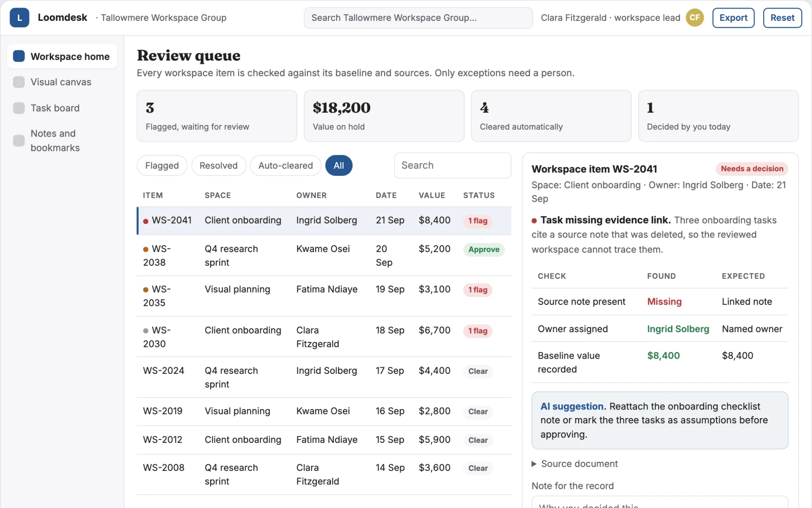Image resolution: width=812 pixels, height=508 pixels.
Task: Click the Value on hold card
Action: 384,116
